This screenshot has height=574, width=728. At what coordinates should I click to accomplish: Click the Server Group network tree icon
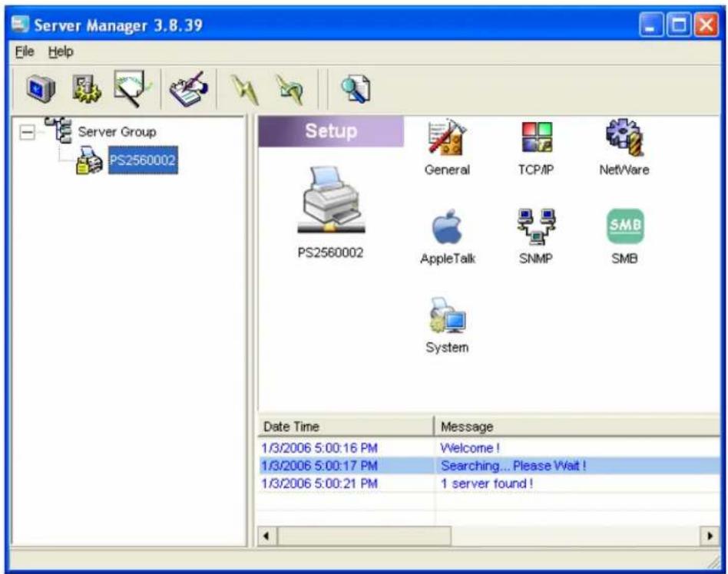[58, 130]
